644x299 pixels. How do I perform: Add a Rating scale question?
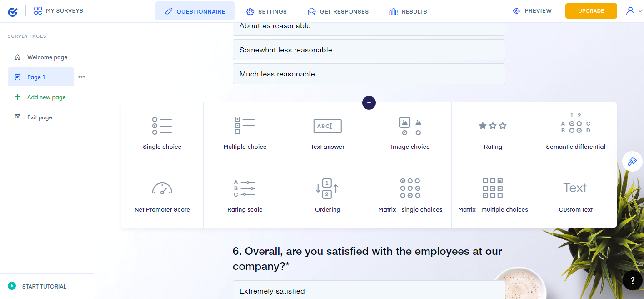(x=245, y=196)
